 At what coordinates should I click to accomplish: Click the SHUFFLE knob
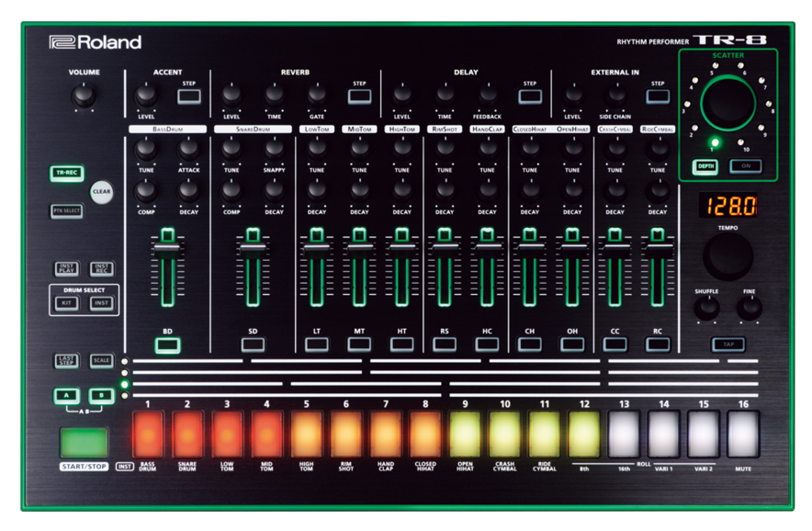pos(706,309)
